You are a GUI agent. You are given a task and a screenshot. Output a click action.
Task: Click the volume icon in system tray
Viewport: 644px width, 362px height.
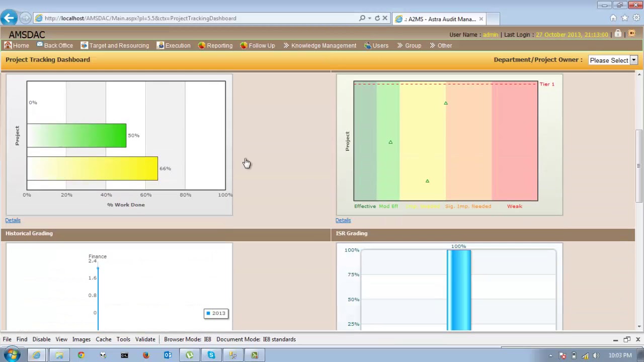click(x=596, y=355)
